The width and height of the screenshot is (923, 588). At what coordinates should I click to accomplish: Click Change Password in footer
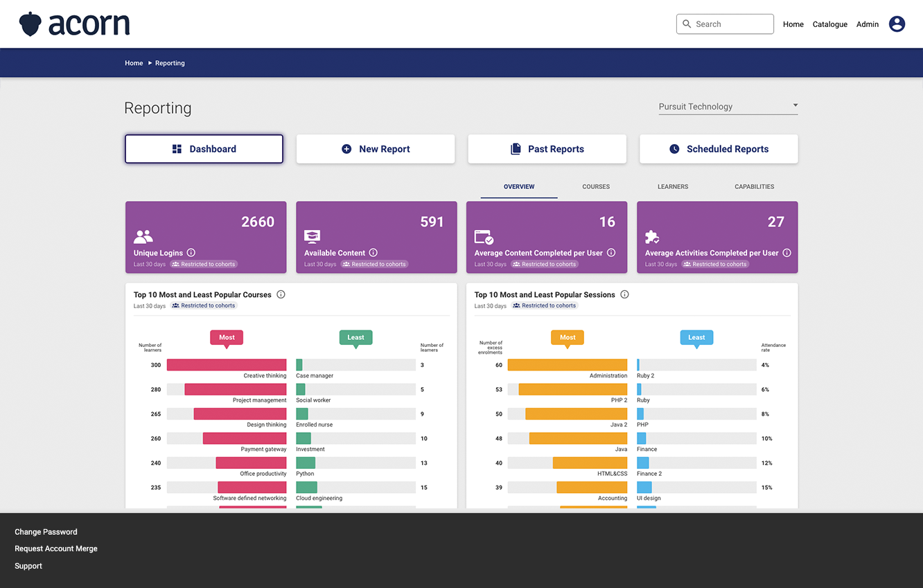coord(46,532)
